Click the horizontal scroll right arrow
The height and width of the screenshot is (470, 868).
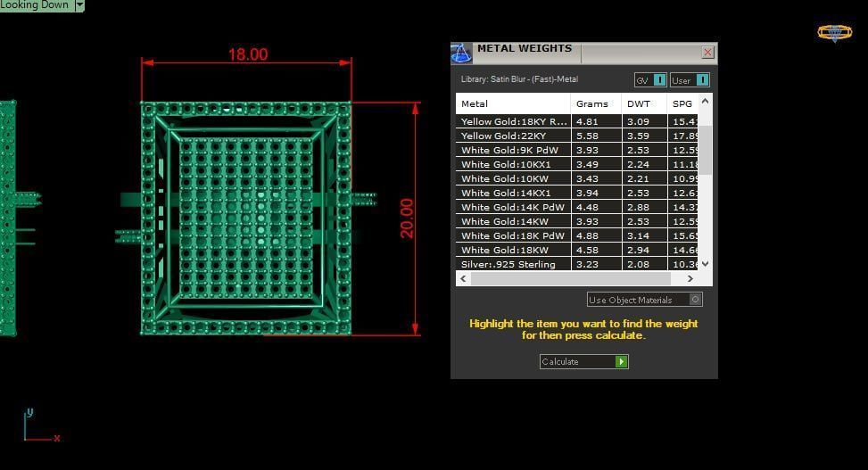click(690, 278)
